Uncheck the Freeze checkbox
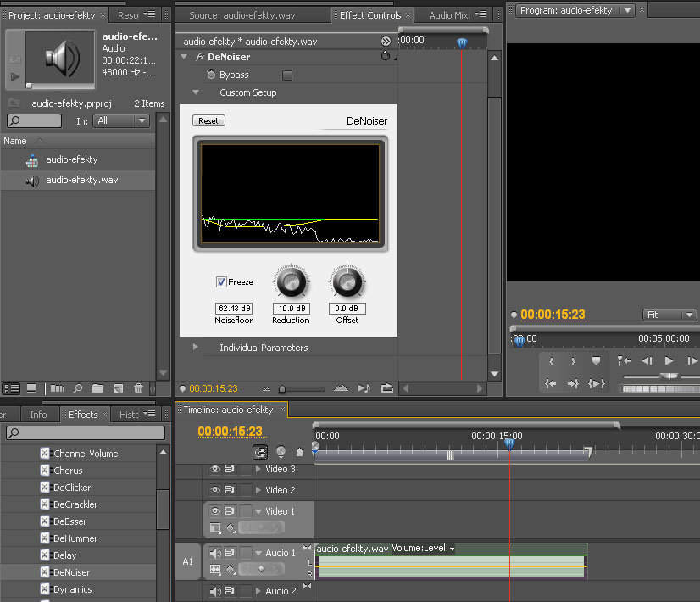 pyautogui.click(x=221, y=281)
